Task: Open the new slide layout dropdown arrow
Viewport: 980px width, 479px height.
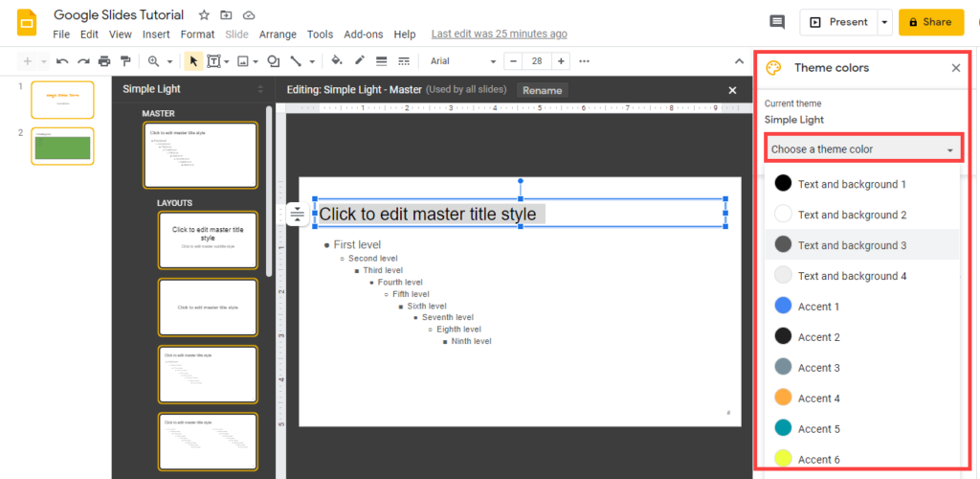Action: (x=44, y=61)
